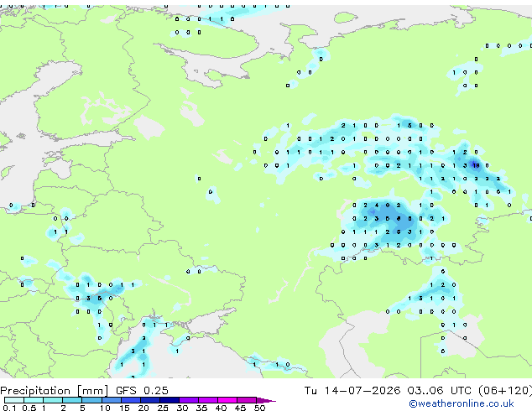Click the "[mm]" unit label in the title

(x=92, y=391)
